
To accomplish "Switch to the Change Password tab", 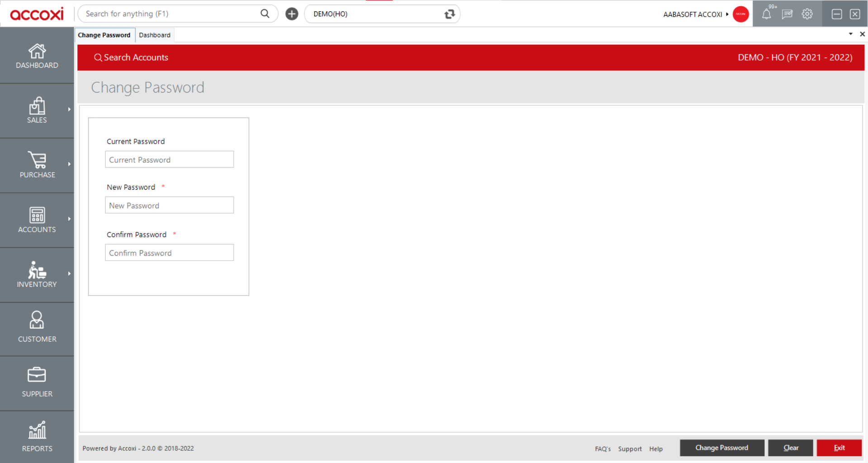I will (x=104, y=35).
